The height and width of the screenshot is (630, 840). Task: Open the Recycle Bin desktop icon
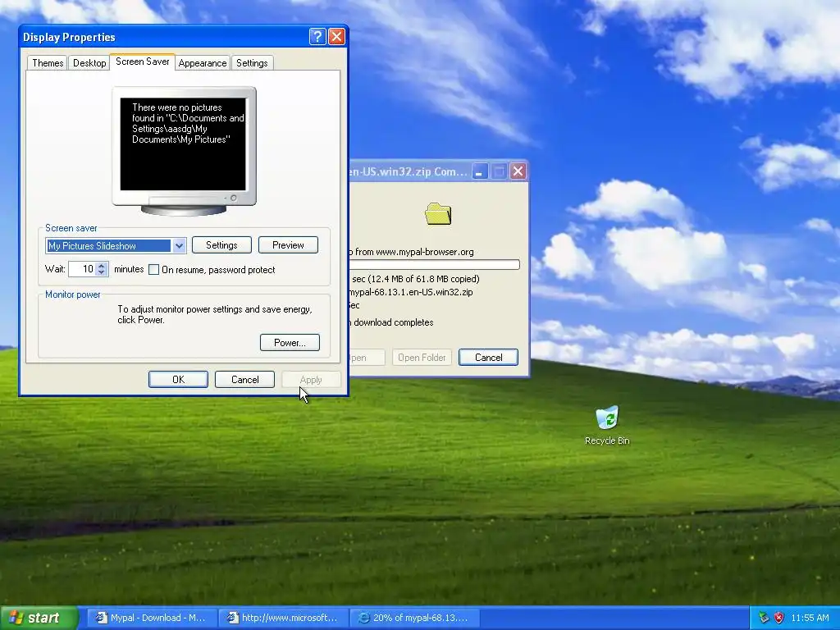point(607,426)
